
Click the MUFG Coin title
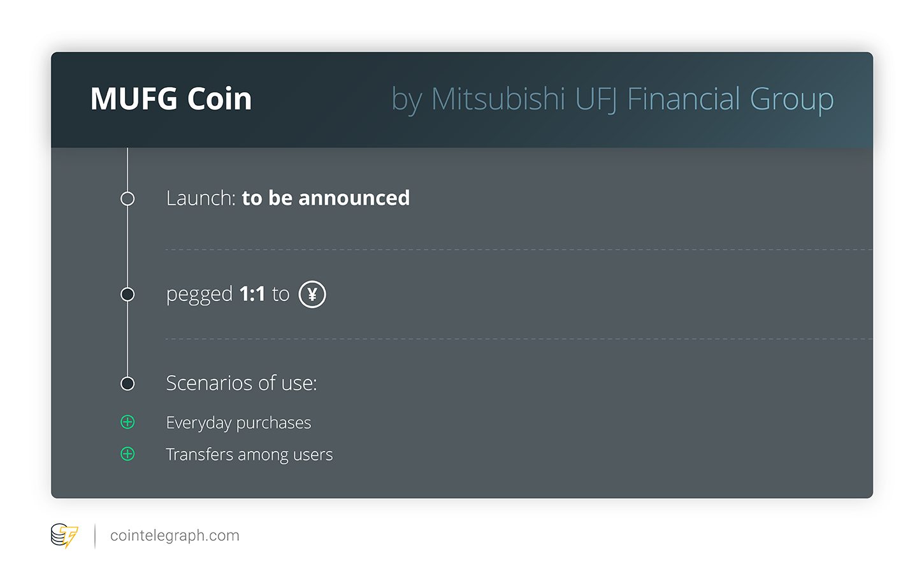pos(171,99)
